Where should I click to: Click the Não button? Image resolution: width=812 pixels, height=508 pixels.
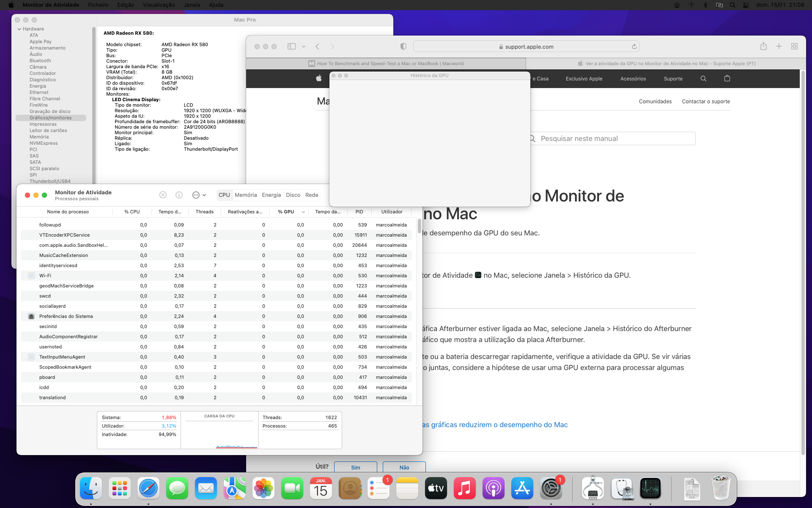tap(404, 467)
